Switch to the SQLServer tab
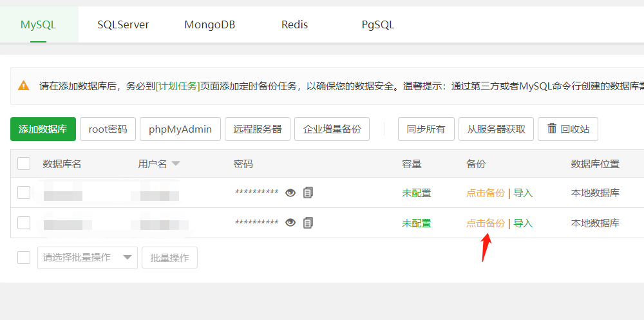 123,25
